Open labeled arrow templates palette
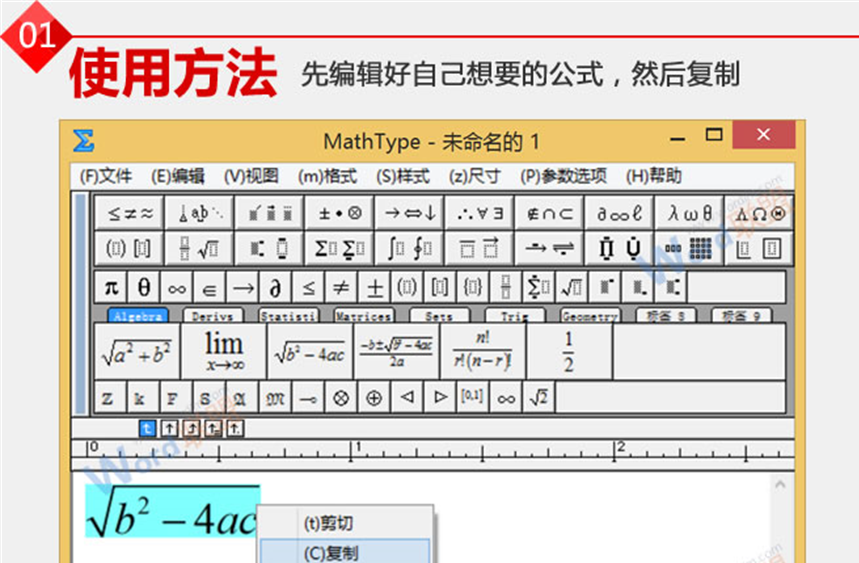The height and width of the screenshot is (563, 859). click(549, 248)
